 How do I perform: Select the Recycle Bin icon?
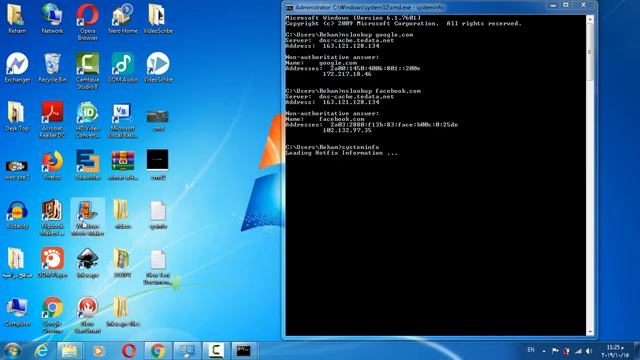[x=52, y=68]
